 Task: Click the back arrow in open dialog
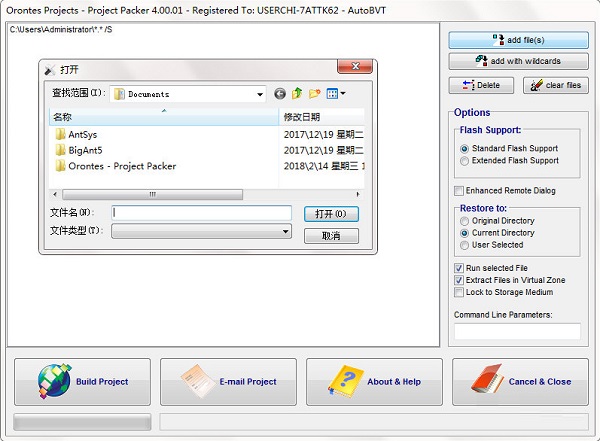280,94
